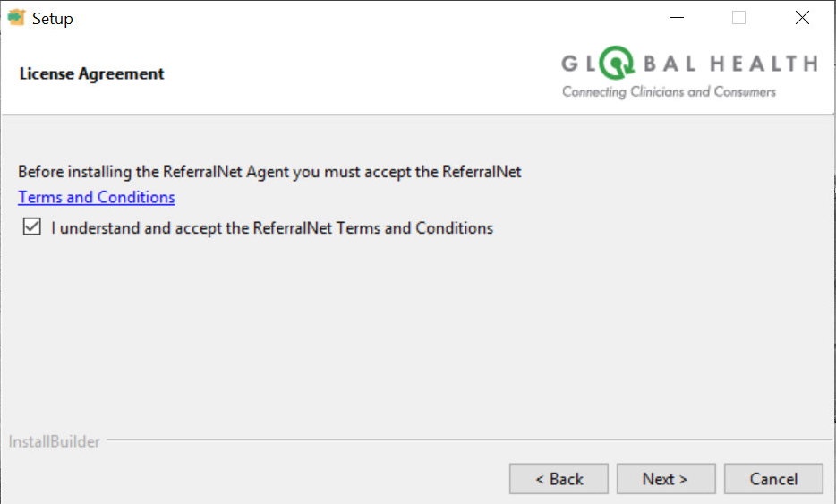Open the Terms and Conditions link
The image size is (836, 504).
click(x=97, y=197)
